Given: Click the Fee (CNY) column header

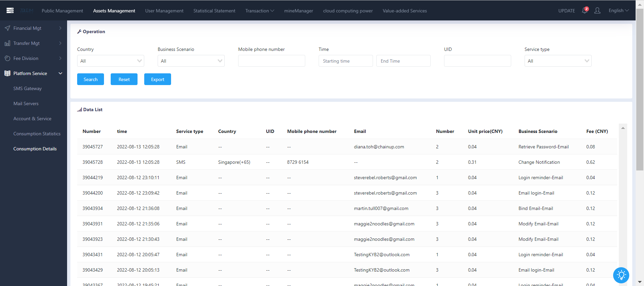Looking at the screenshot, I should [x=597, y=131].
